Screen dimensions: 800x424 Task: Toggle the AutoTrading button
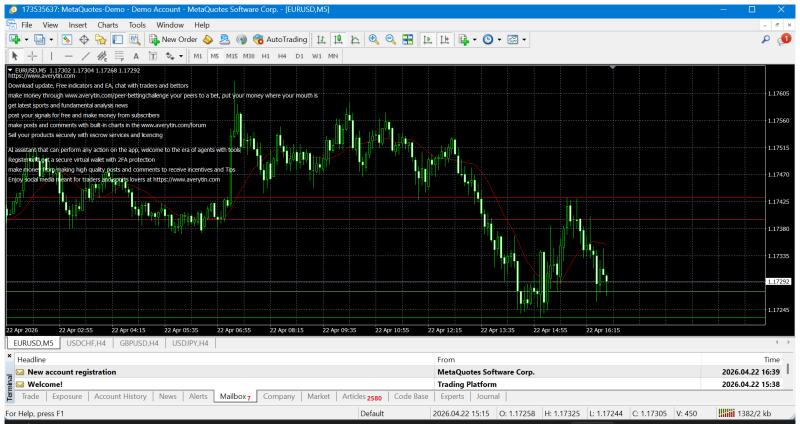pos(280,39)
